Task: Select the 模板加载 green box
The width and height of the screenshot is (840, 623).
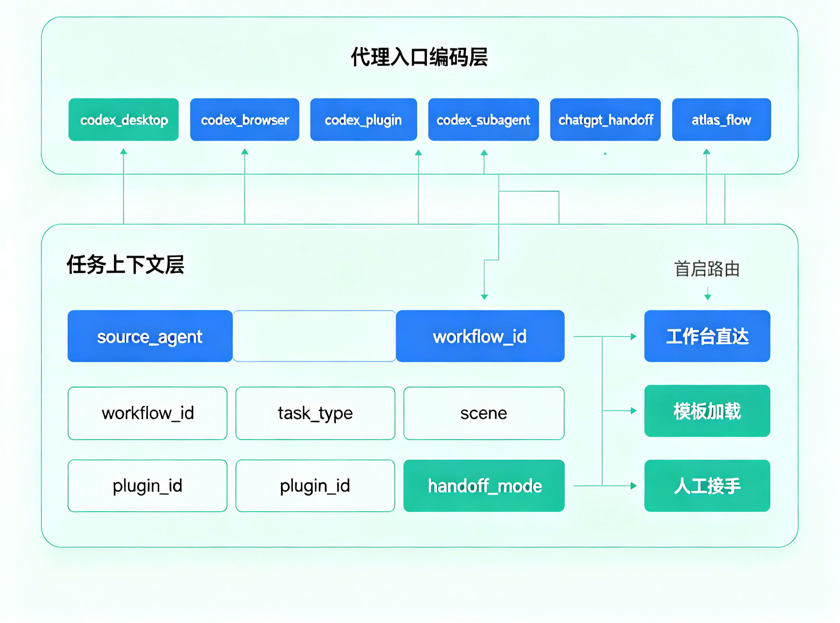Action: pyautogui.click(x=707, y=411)
